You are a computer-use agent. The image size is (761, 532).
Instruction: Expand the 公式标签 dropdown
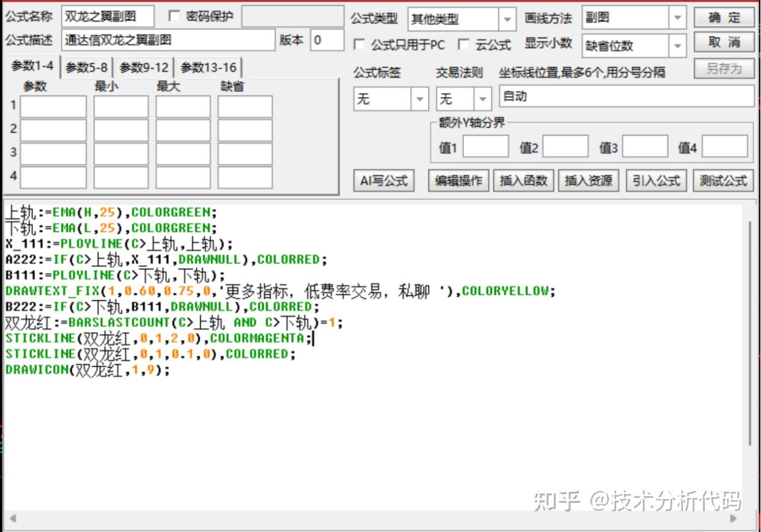tap(420, 98)
